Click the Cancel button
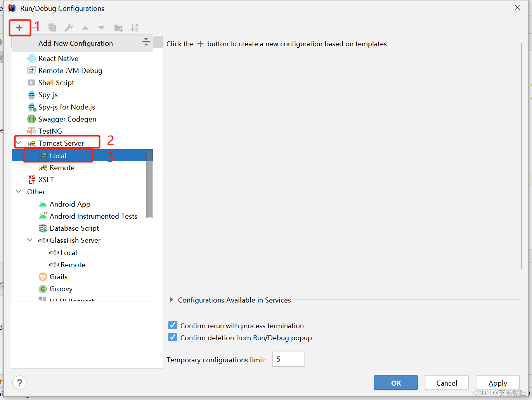This screenshot has height=400, width=532. (x=447, y=383)
